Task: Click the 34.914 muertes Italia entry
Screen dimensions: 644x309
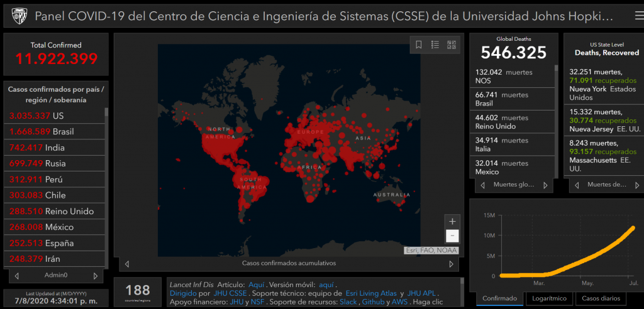Action: tap(512, 144)
